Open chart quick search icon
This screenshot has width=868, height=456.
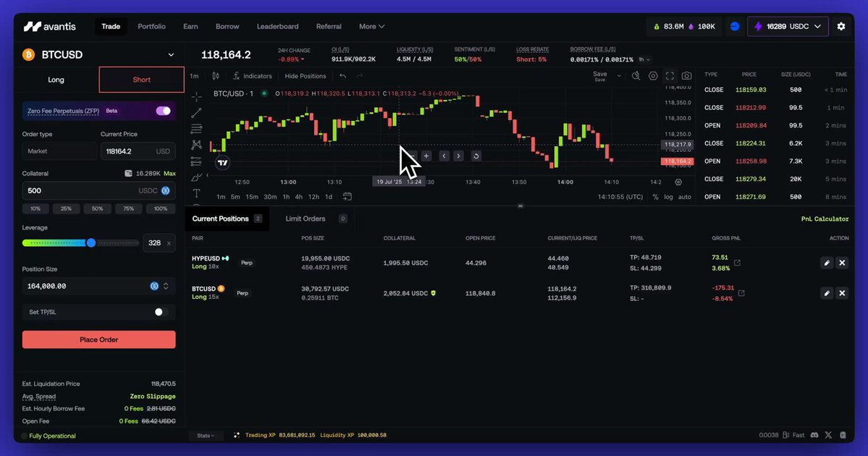pos(636,76)
